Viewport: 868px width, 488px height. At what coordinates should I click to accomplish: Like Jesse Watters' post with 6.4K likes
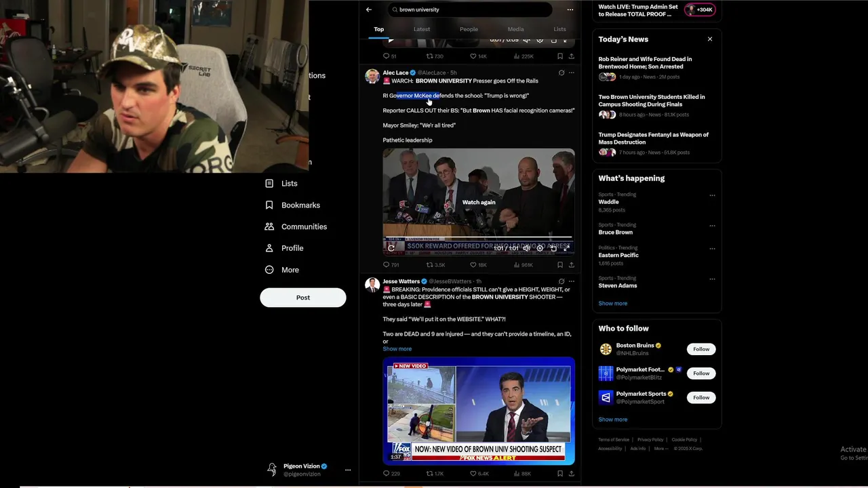479,474
